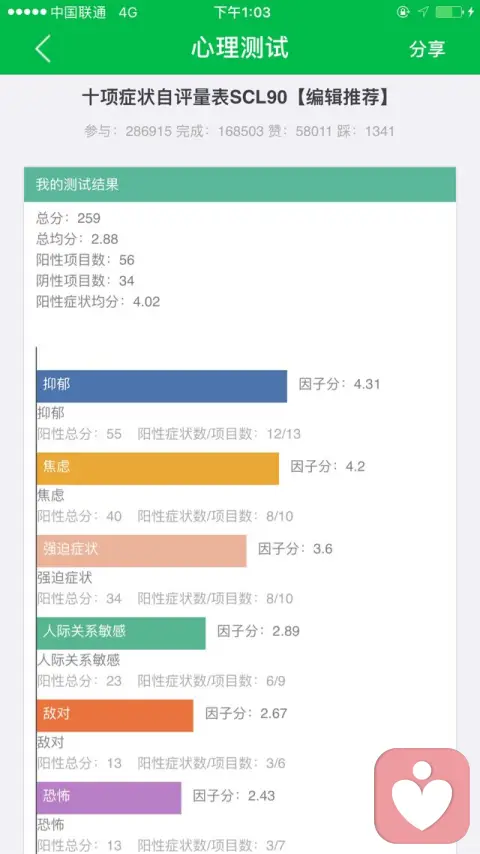Tap the battery icon in status bar
This screenshot has width=480, height=854.
point(448,12)
